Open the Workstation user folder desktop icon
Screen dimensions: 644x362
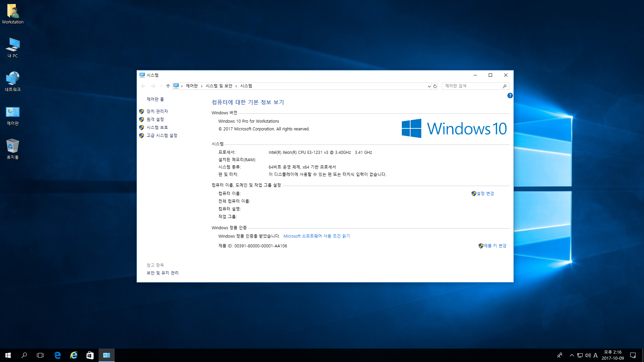(13, 14)
